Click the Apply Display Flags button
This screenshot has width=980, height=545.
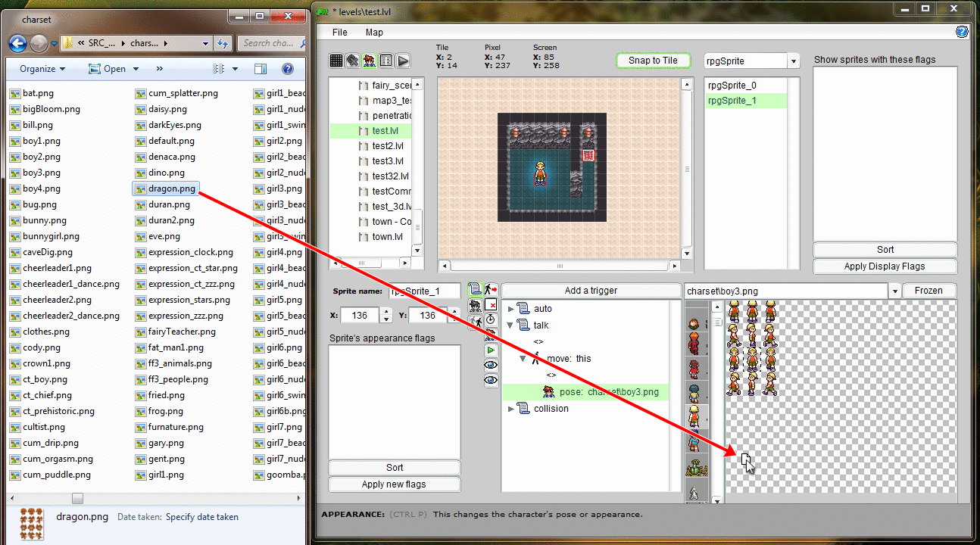[885, 266]
